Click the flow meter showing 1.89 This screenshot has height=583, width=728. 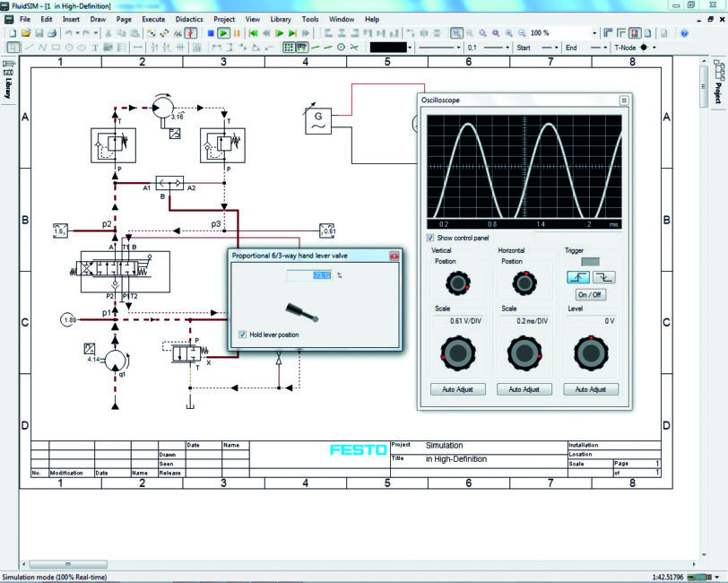(x=69, y=319)
